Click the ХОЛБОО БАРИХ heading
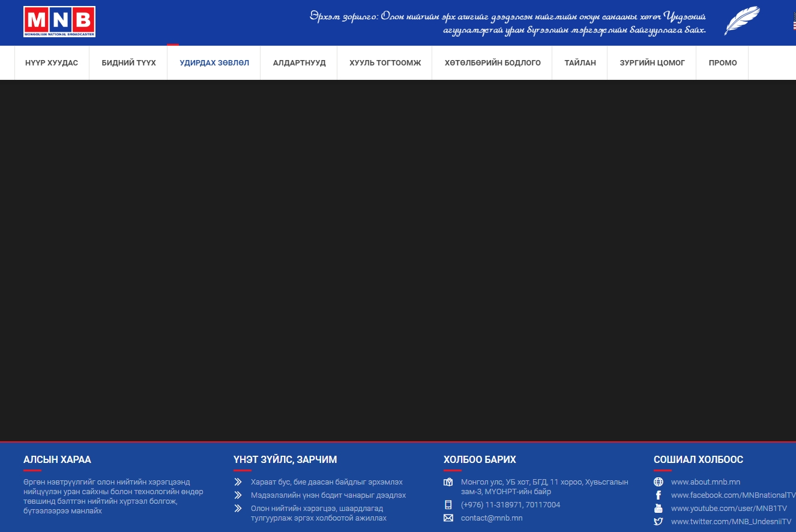Viewport: 796px width, 532px height. tap(480, 459)
